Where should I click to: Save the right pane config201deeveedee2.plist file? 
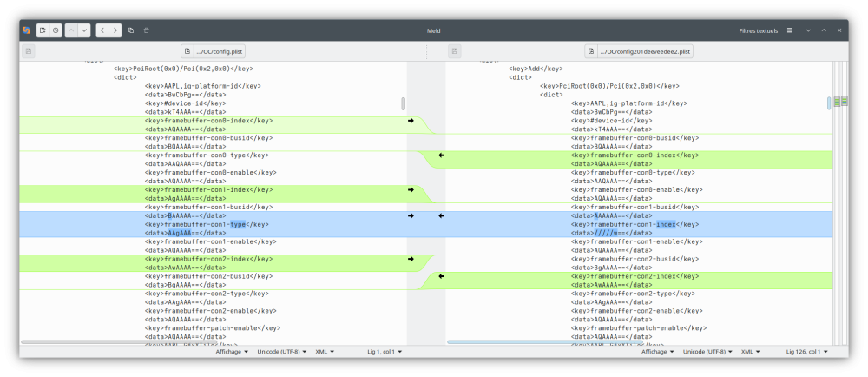click(455, 51)
